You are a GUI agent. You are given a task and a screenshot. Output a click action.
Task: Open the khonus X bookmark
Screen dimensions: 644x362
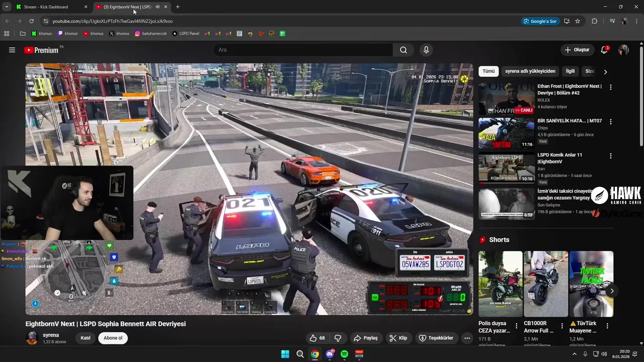pyautogui.click(x=119, y=34)
